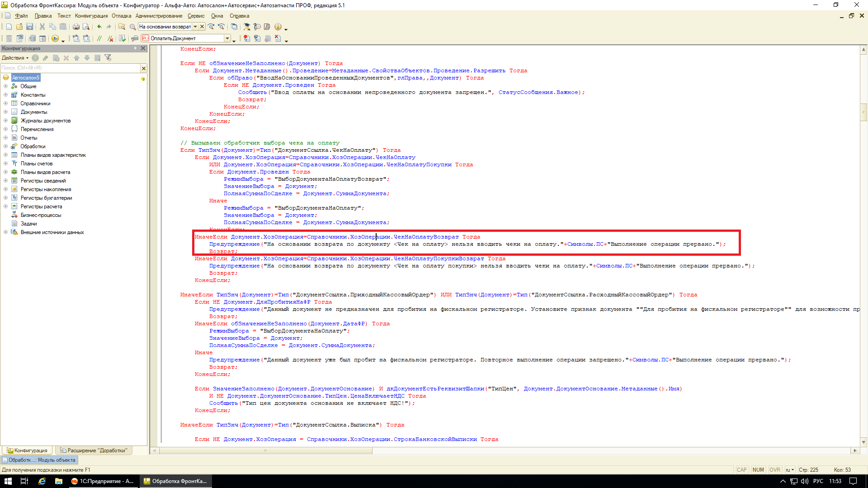Run the syntax check icon
This screenshot has height=488, width=868.
122,39
